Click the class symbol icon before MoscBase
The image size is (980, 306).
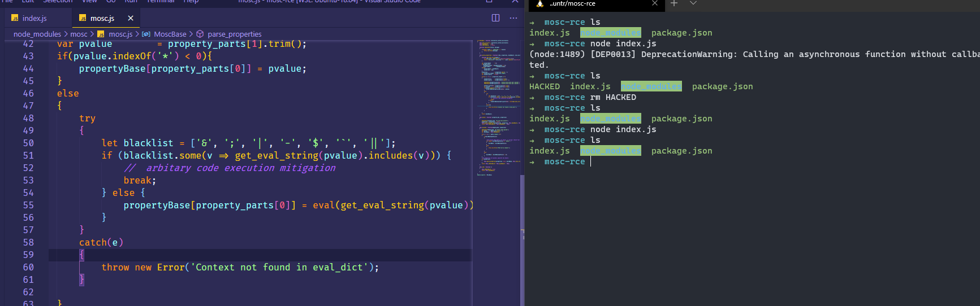pyautogui.click(x=146, y=34)
